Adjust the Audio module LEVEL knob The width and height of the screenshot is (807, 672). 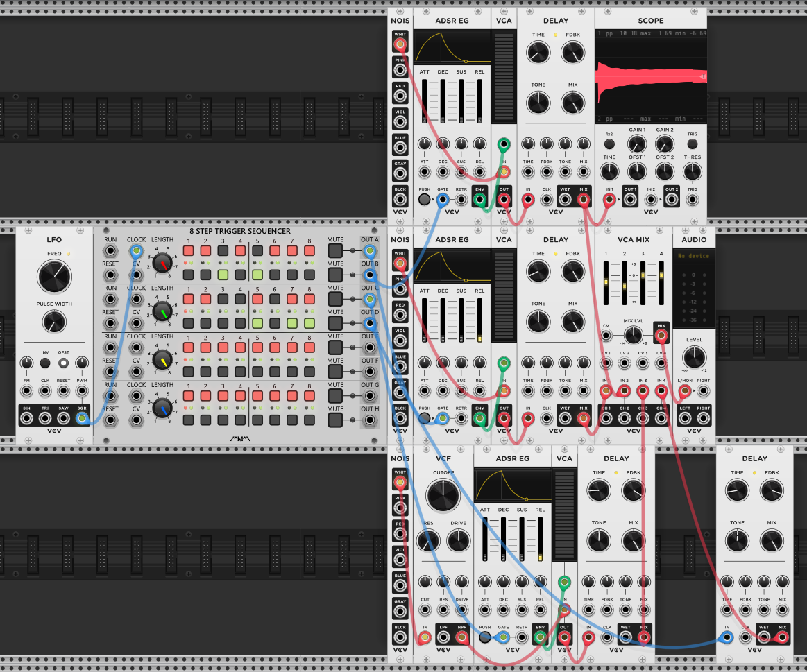pyautogui.click(x=695, y=358)
